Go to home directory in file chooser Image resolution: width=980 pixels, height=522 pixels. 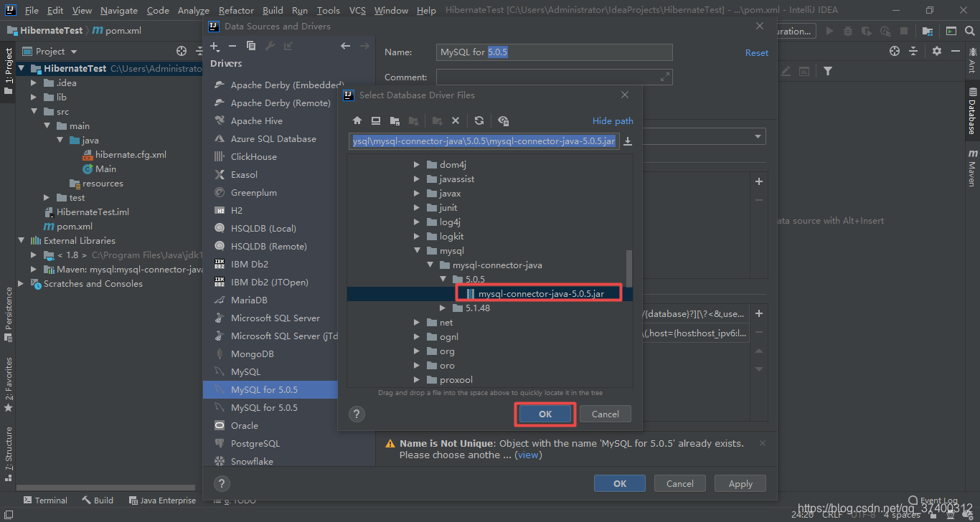(x=357, y=120)
